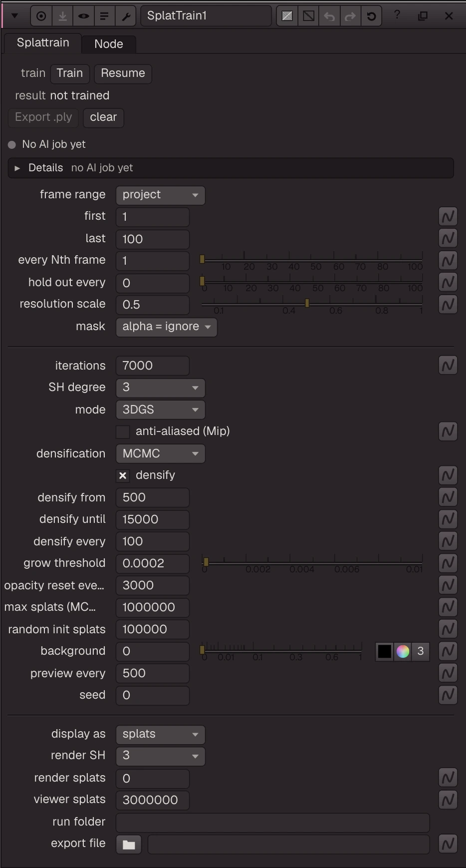
Task: Open the render SH dropdown
Action: pos(160,756)
